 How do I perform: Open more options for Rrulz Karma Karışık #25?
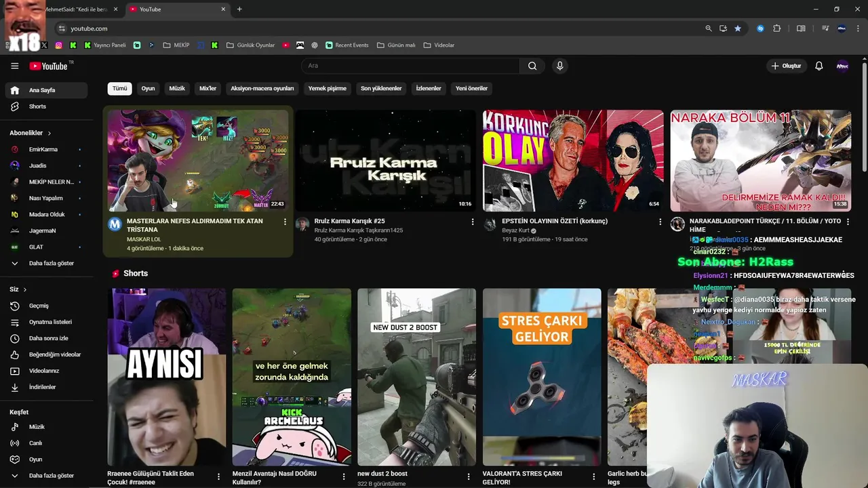coord(473,222)
